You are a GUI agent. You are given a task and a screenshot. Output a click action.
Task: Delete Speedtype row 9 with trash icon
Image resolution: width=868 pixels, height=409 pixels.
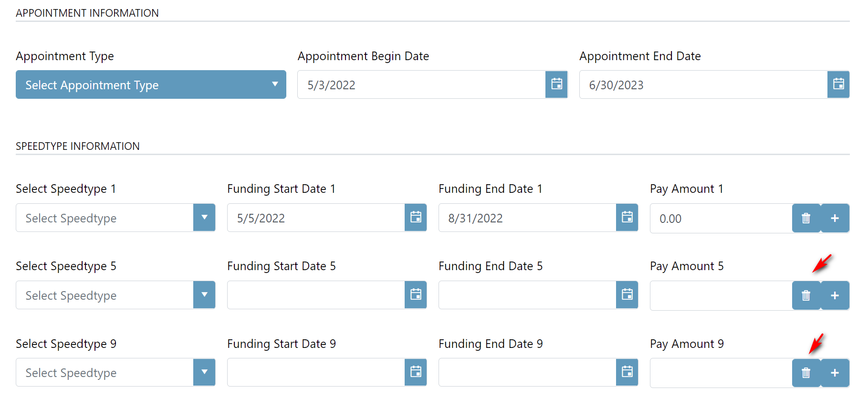tap(806, 373)
